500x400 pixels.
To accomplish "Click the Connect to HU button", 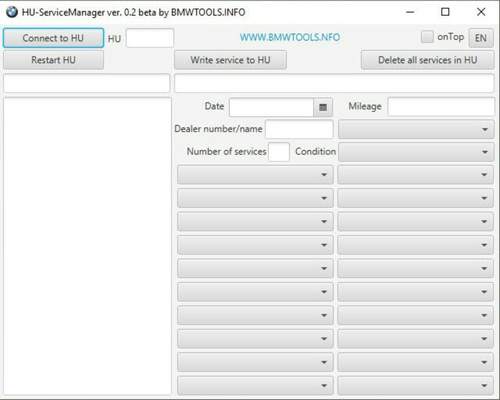I will click(53, 38).
